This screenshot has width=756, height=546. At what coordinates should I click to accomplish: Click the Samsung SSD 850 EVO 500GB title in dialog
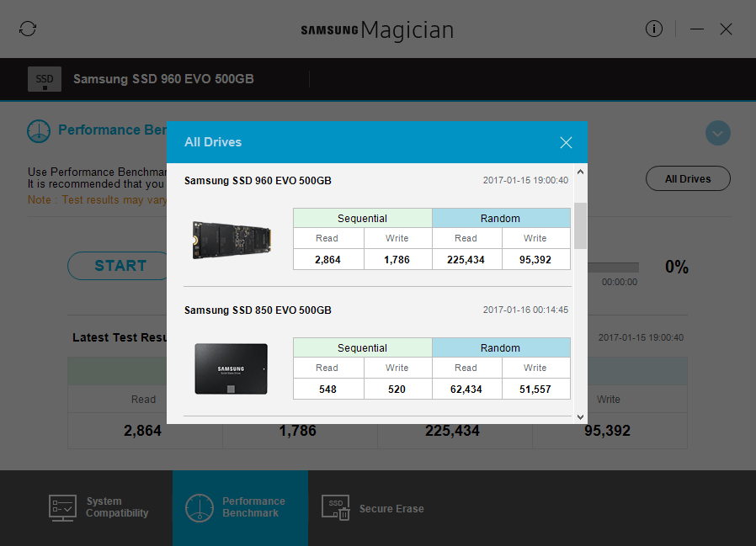click(258, 310)
